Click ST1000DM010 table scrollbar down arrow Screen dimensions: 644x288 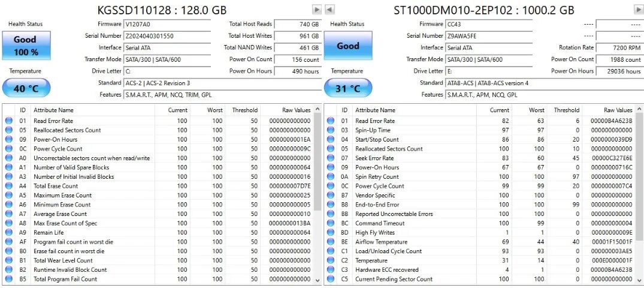pyautogui.click(x=639, y=280)
